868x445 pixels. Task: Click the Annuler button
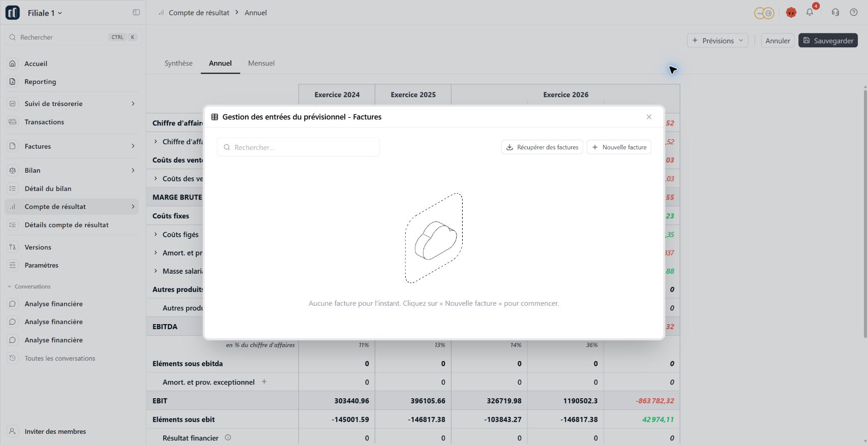[x=777, y=41]
